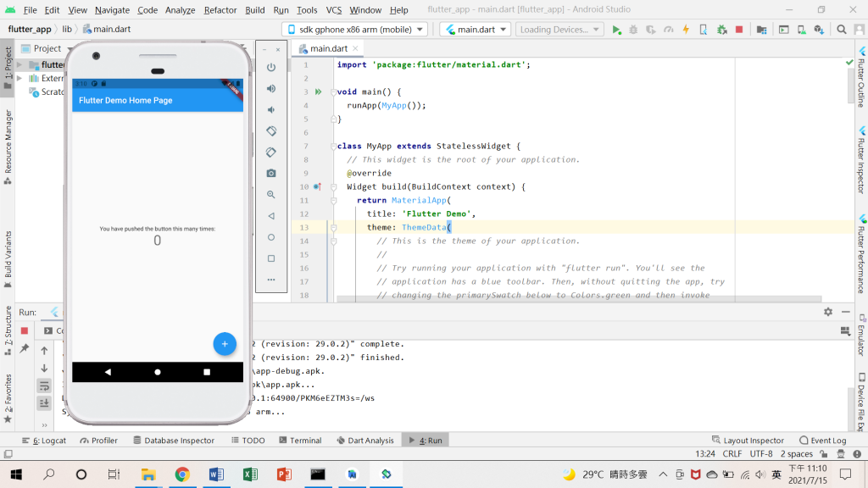868x488 pixels.
Task: Toggle scroll to end in the Run console
Action: tap(44, 402)
